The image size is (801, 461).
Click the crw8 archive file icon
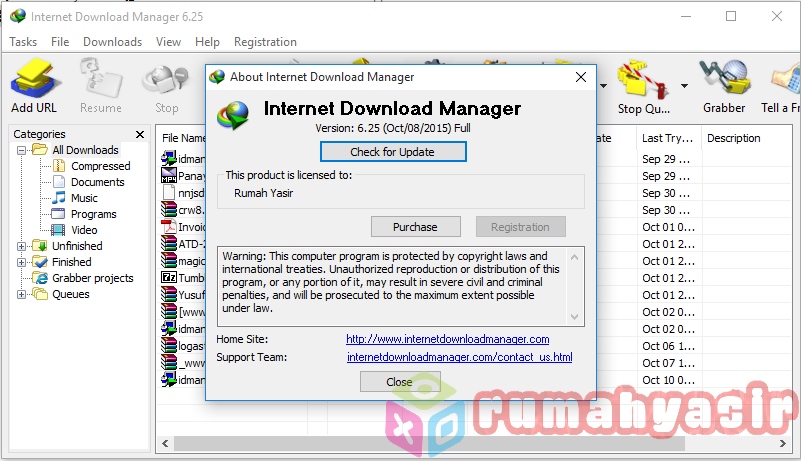[169, 210]
